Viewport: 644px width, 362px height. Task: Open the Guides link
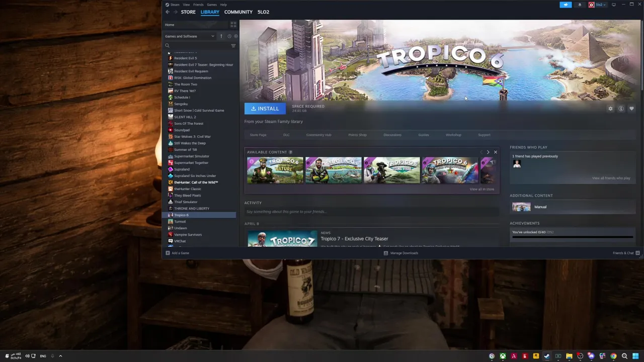click(424, 135)
